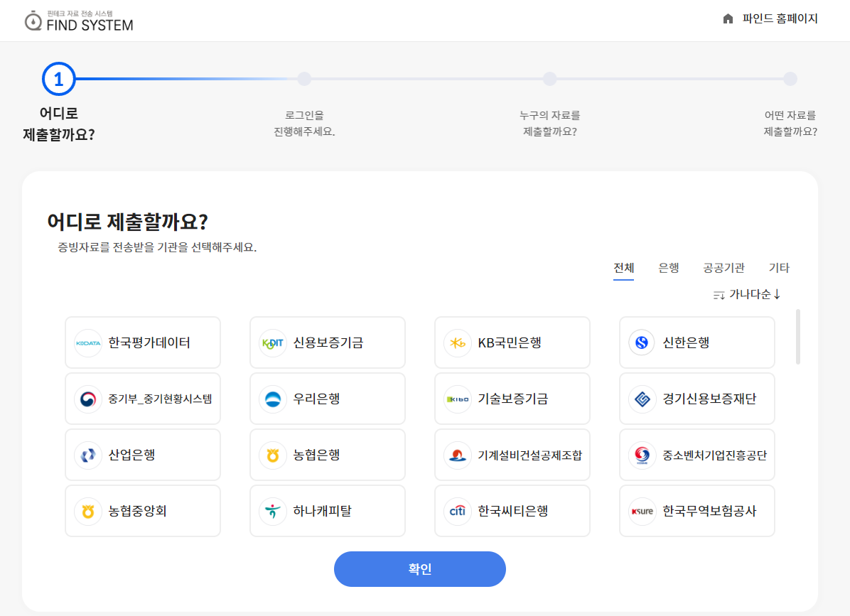Screen dimensions: 850x616
Task: Click the KDB logo of 산업은행
Action: [x=88, y=455]
